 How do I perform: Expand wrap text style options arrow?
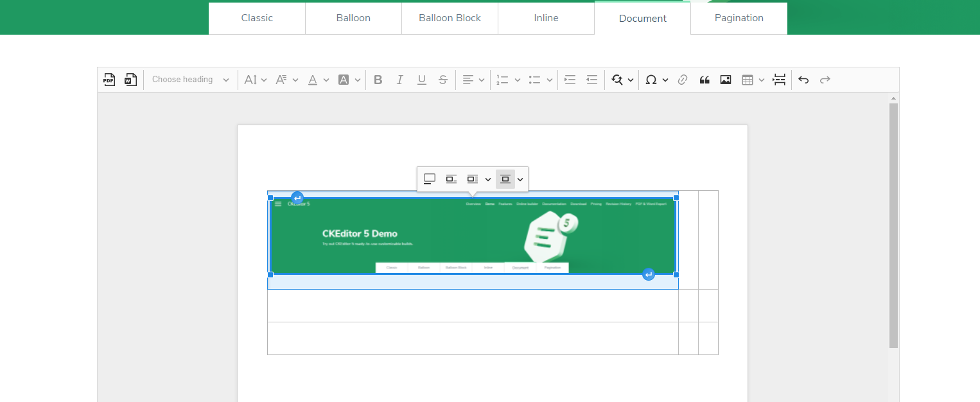point(488,179)
